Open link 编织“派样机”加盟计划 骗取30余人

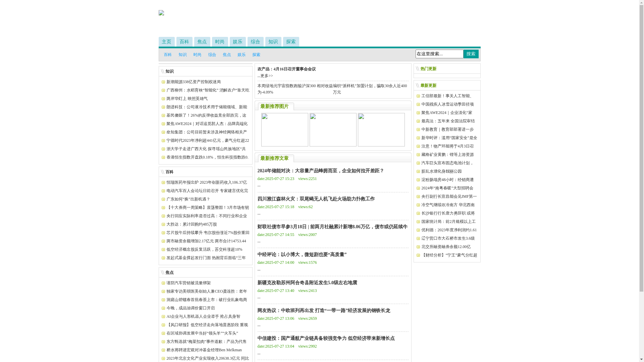click(370, 89)
